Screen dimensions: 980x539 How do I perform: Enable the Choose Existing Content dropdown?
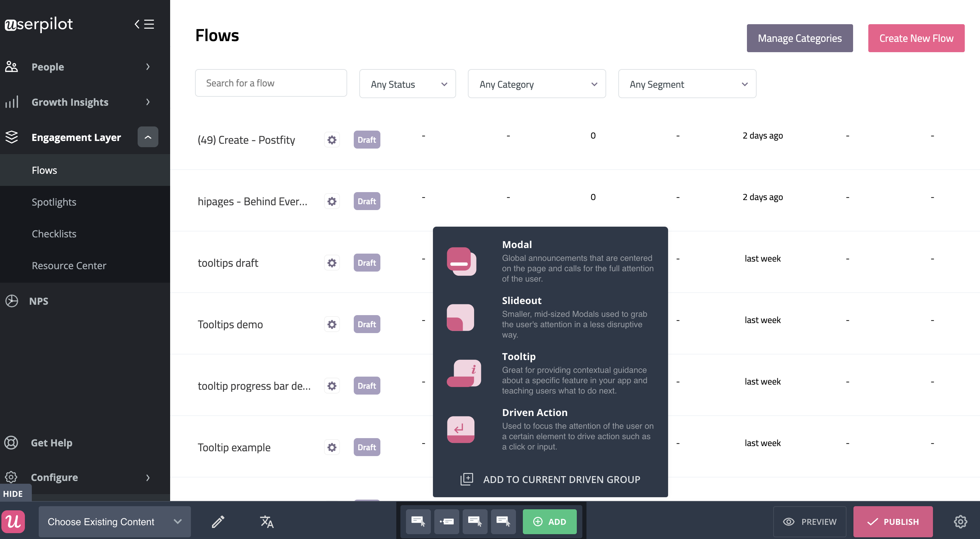(x=114, y=521)
